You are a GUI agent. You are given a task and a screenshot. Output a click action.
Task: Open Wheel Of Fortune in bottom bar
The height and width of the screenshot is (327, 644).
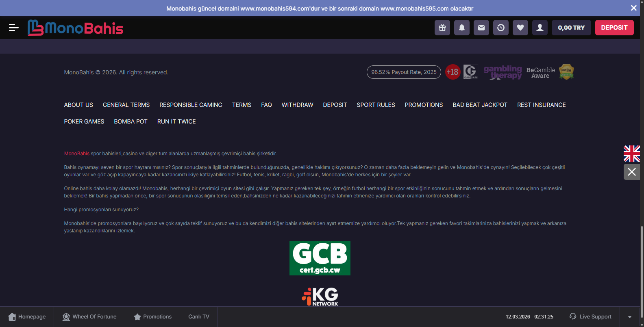pos(89,317)
